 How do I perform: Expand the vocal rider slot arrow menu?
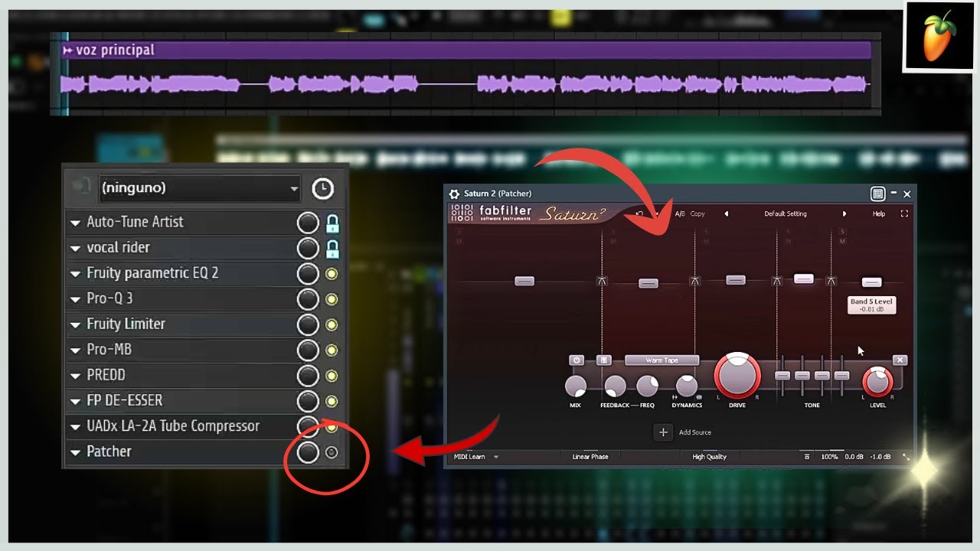(75, 249)
